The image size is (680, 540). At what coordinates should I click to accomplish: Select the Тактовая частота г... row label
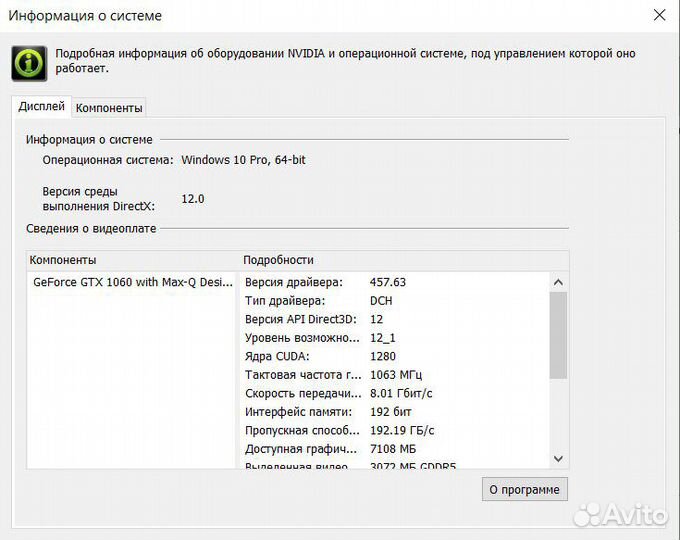coord(303,375)
